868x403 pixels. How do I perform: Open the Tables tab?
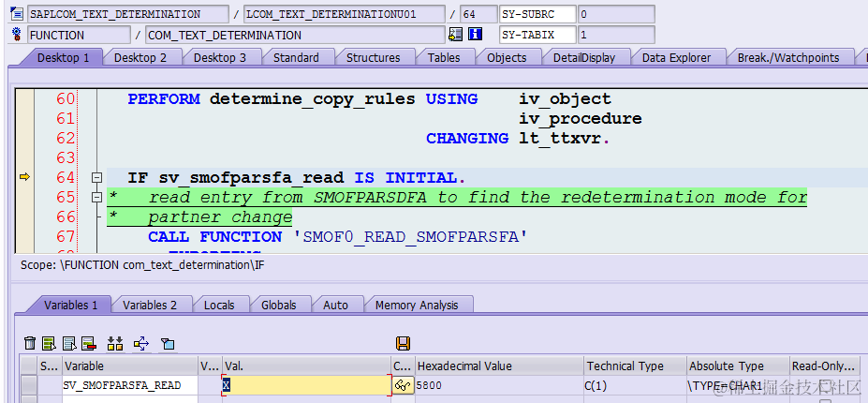click(x=444, y=58)
